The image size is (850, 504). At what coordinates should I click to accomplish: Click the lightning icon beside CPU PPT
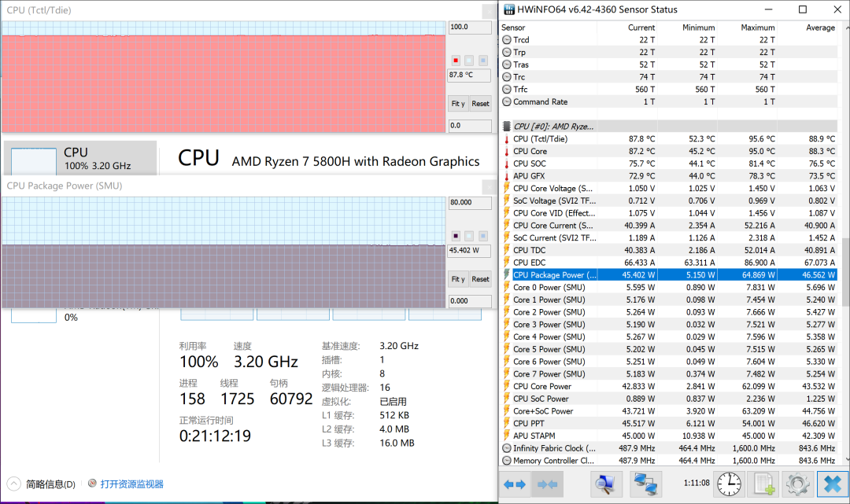[x=507, y=423]
